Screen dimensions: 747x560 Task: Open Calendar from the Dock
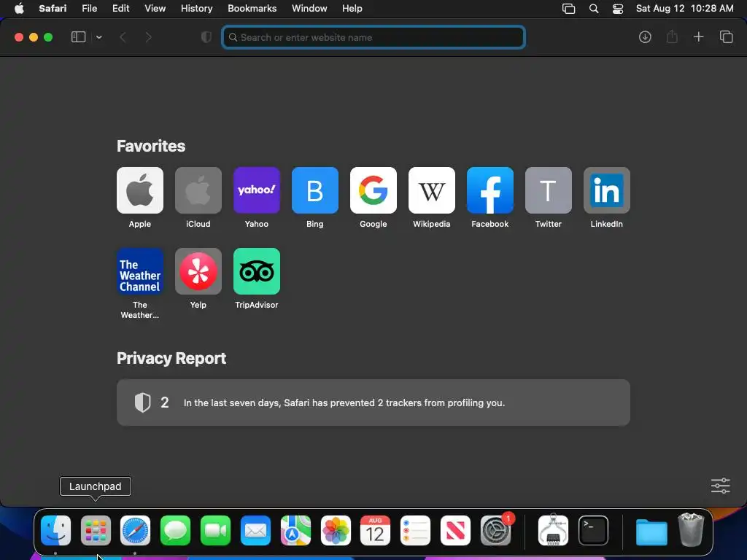[x=376, y=531]
